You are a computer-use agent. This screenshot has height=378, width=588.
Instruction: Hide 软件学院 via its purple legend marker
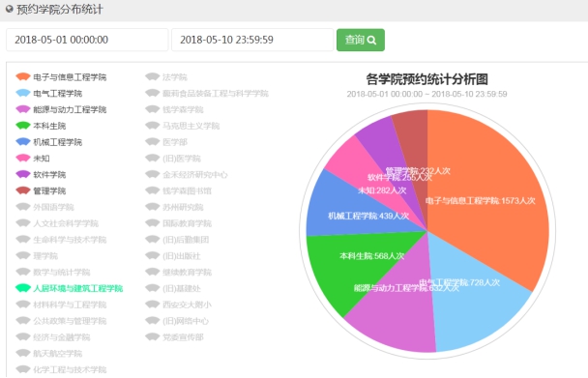pos(23,174)
